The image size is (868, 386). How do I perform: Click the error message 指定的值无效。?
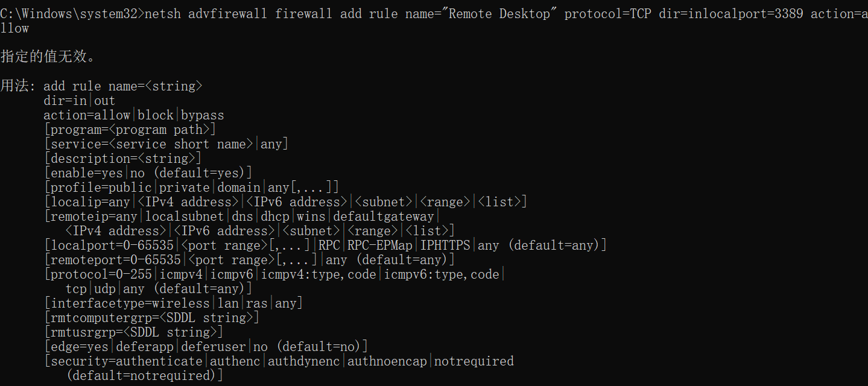pos(48,57)
